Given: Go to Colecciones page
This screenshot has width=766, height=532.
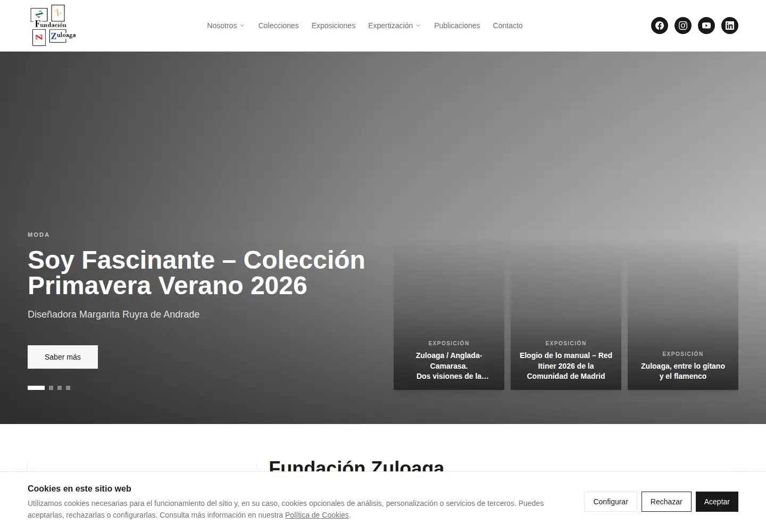Looking at the screenshot, I should pyautogui.click(x=278, y=26).
